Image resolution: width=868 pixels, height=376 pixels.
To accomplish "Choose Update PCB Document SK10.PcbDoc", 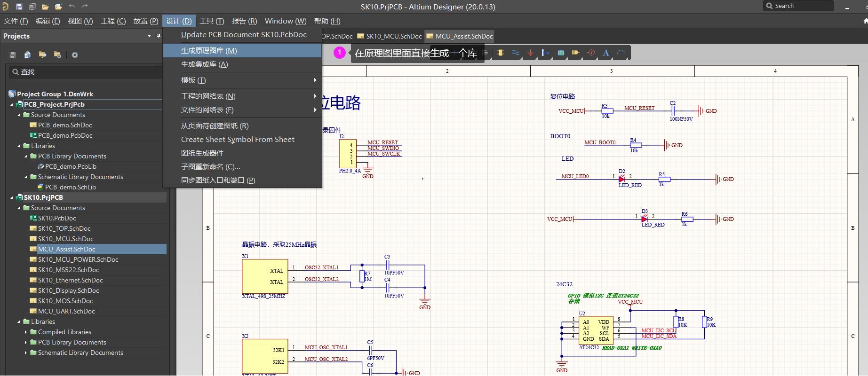I will 242,35.
